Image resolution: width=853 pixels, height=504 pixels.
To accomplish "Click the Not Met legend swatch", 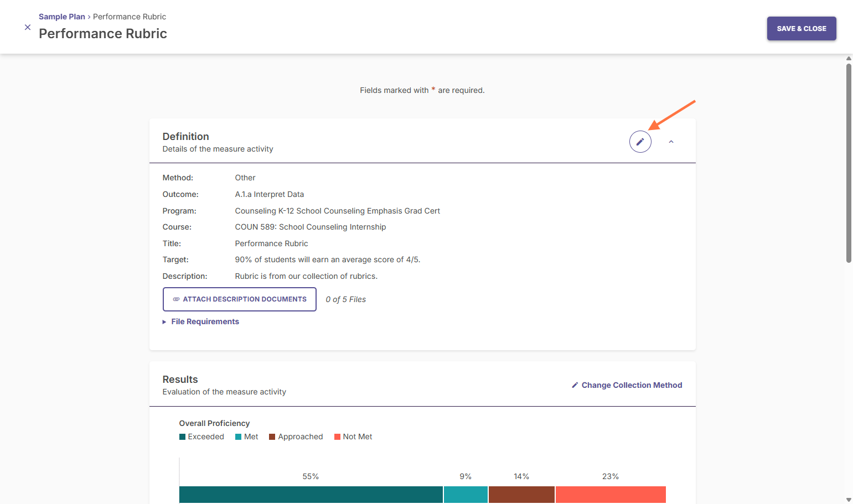I will click(x=337, y=437).
